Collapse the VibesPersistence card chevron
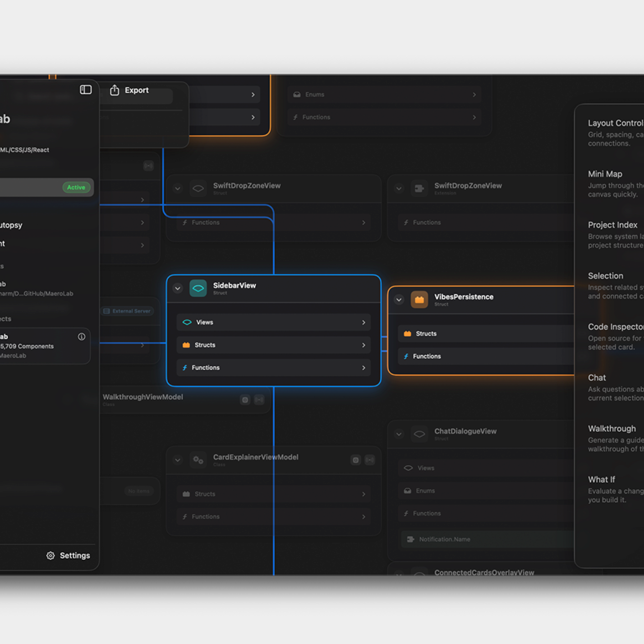Screen dimensions: 644x644 point(399,299)
